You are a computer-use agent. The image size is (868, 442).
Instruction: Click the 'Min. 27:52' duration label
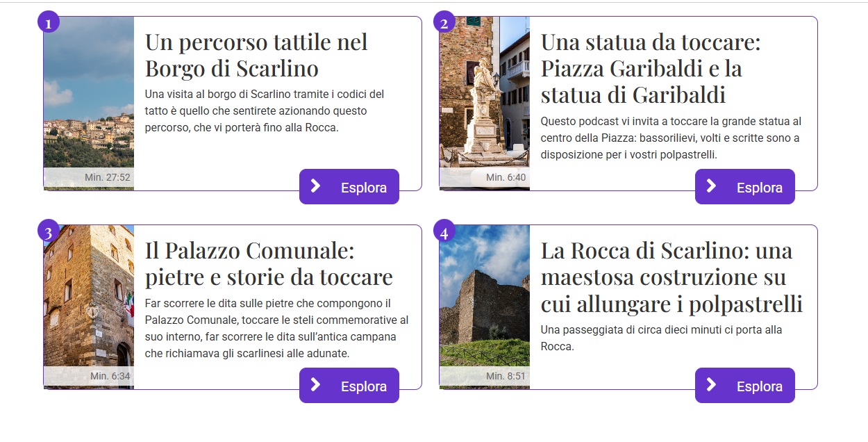(x=108, y=177)
